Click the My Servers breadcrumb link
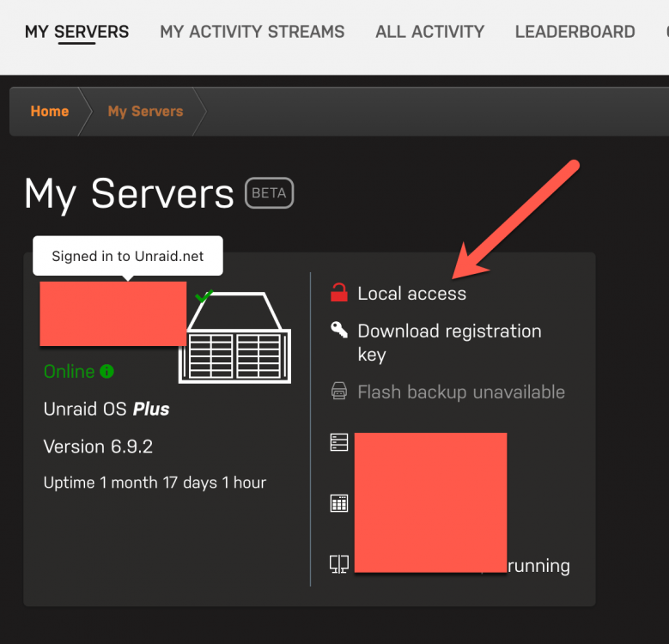 point(145,112)
